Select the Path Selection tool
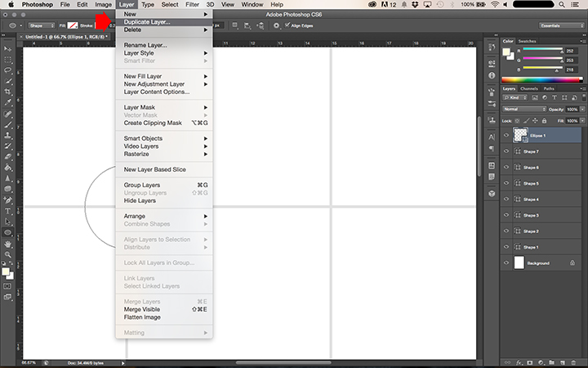The width and height of the screenshot is (588, 368). 7,222
